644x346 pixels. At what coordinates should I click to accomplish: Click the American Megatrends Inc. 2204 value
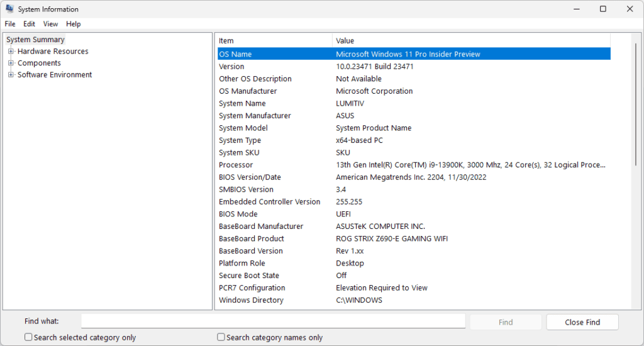pyautogui.click(x=411, y=177)
